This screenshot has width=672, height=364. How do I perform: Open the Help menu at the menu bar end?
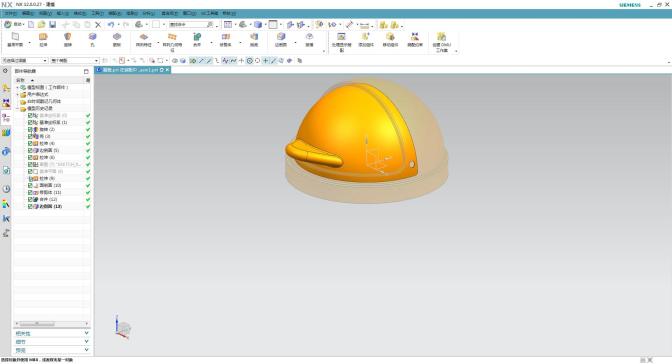pos(229,13)
